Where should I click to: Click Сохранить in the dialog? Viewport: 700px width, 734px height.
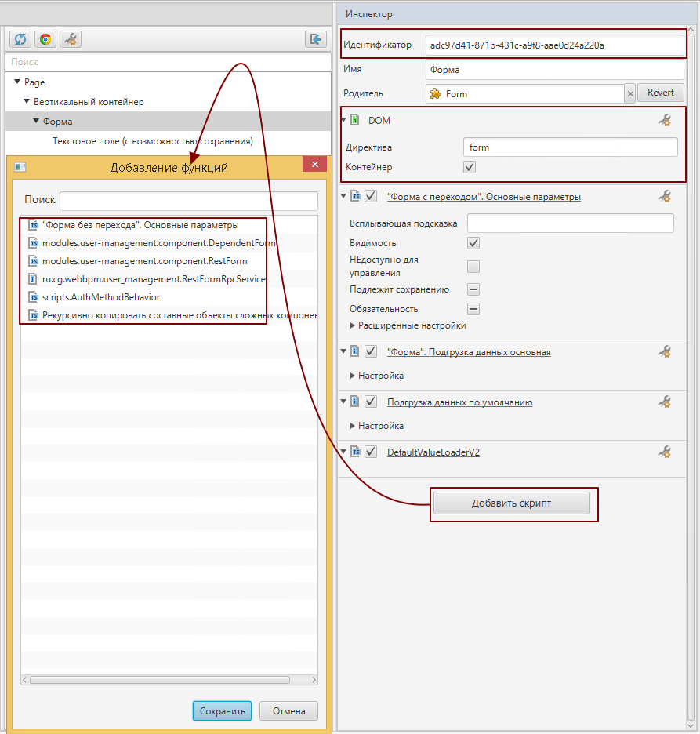coord(223,711)
